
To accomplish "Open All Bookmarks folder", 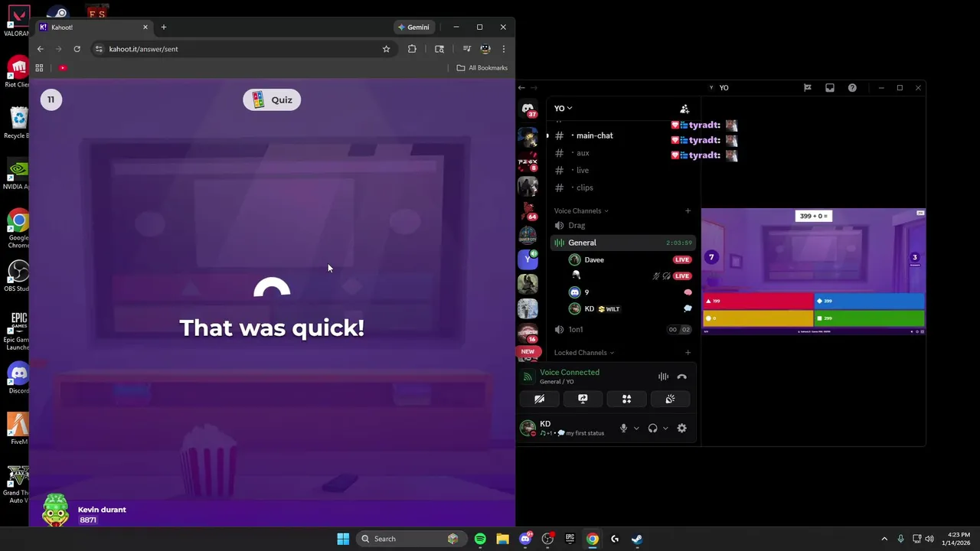I will click(482, 68).
